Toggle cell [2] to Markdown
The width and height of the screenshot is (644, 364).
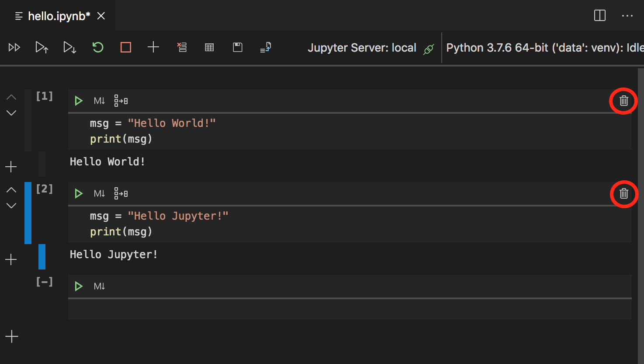point(99,193)
